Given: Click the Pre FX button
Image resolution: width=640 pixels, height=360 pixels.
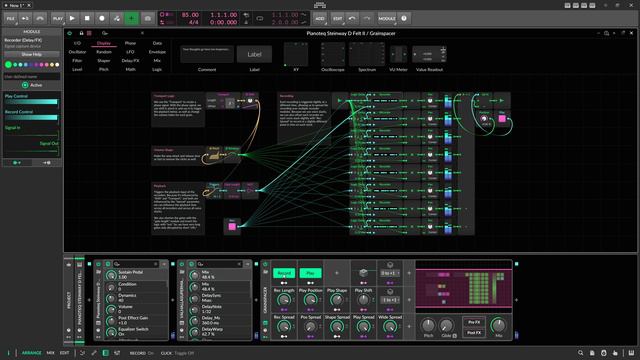Looking at the screenshot, I should [474, 322].
